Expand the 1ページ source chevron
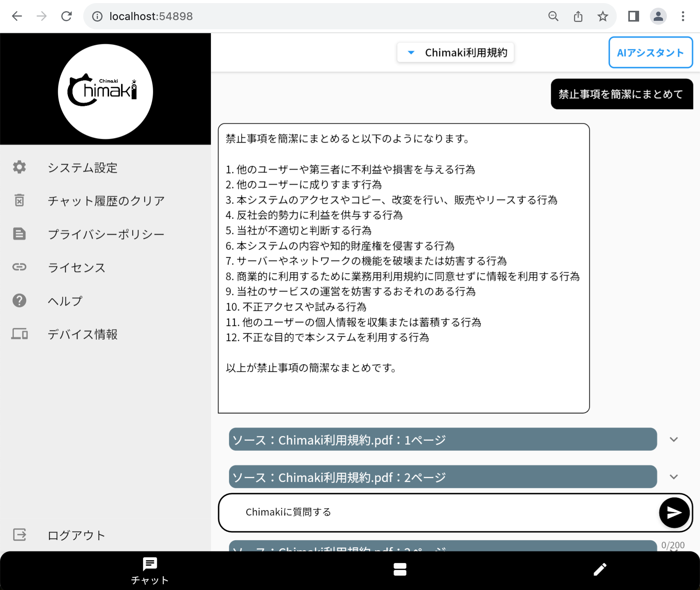700x590 pixels. (x=674, y=439)
